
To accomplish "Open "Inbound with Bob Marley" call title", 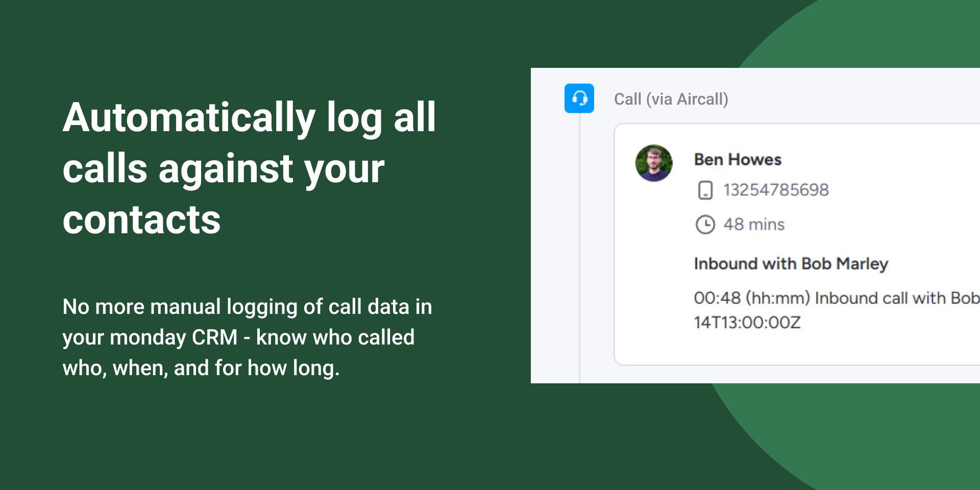I will coord(791,264).
